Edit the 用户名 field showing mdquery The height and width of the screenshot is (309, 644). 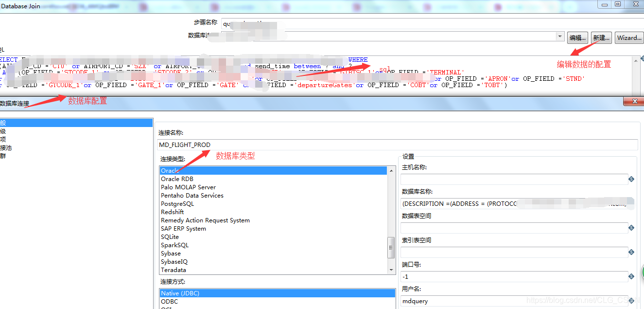514,301
